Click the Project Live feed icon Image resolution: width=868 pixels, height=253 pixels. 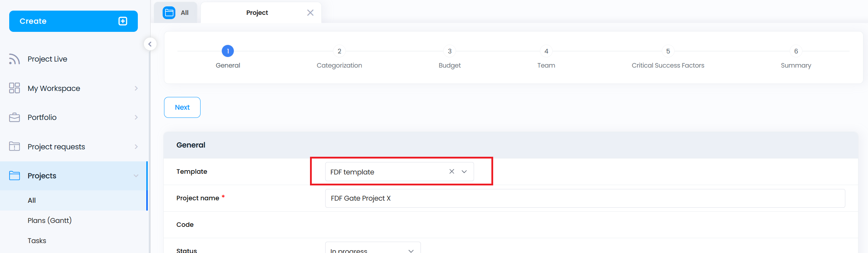coord(14,59)
